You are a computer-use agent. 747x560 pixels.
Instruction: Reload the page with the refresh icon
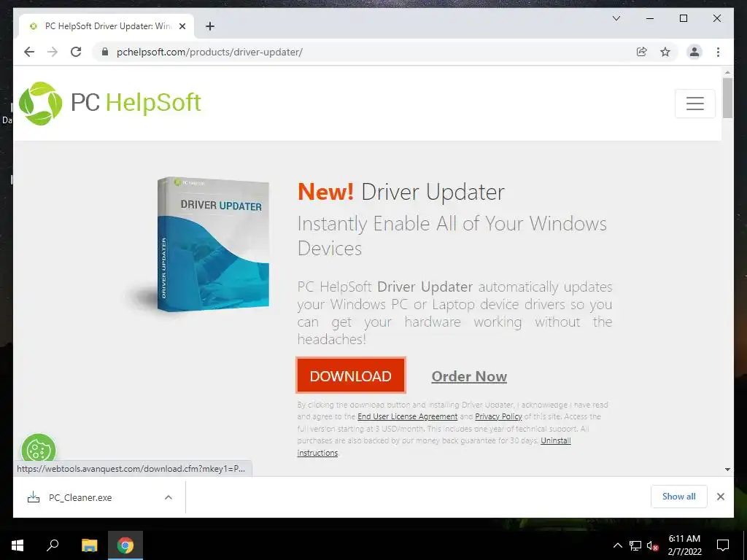pos(76,52)
